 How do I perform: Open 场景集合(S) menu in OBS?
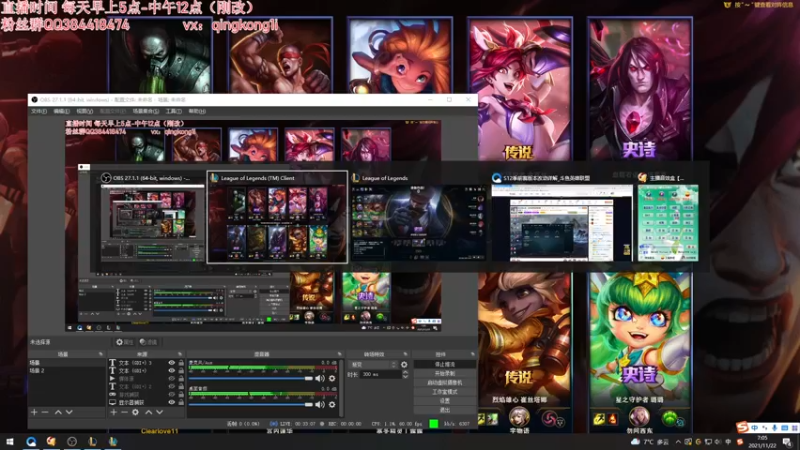pos(145,111)
